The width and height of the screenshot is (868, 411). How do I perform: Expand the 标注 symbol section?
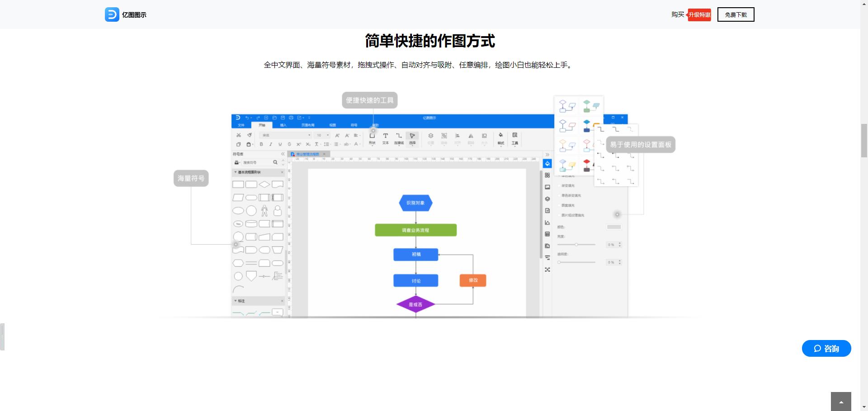236,301
